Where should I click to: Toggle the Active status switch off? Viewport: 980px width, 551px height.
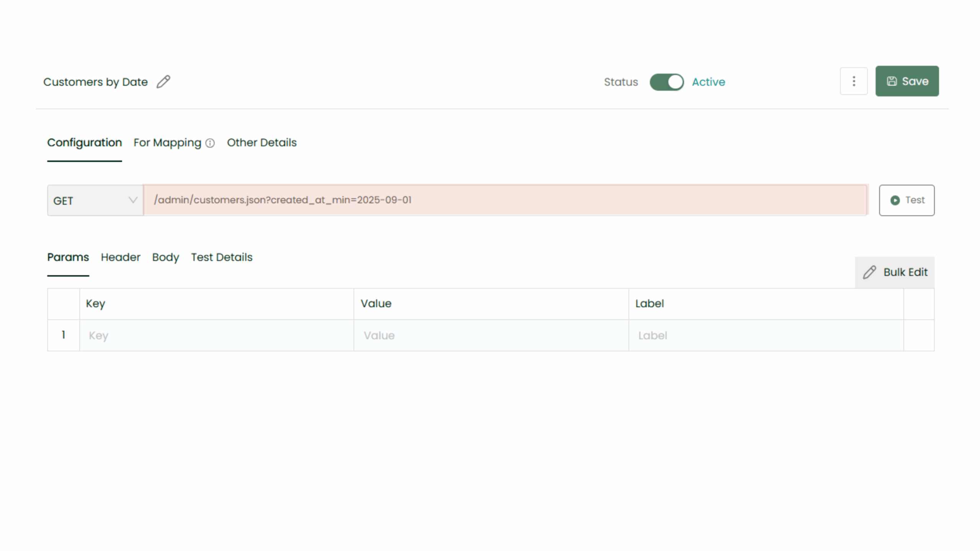click(666, 82)
